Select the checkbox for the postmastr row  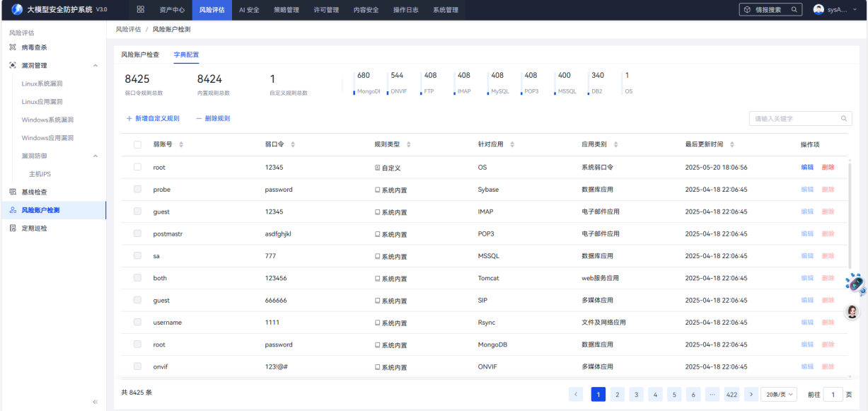137,233
